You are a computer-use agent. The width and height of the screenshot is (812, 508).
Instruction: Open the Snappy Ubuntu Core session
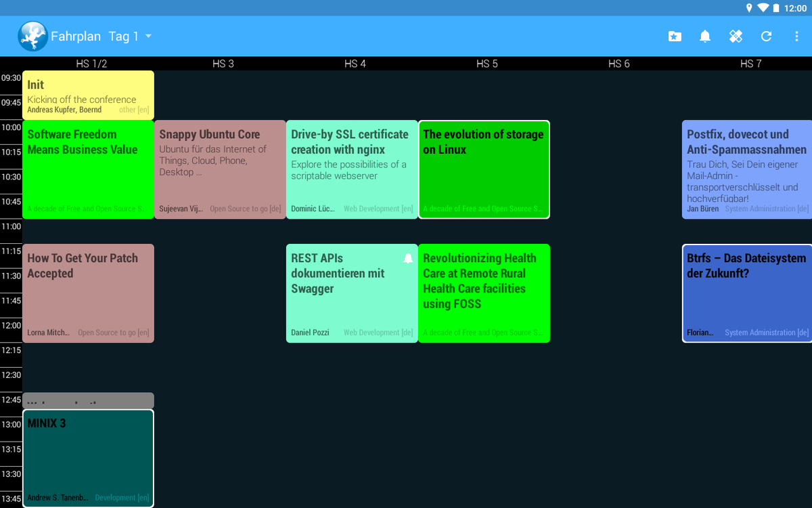tap(220, 169)
